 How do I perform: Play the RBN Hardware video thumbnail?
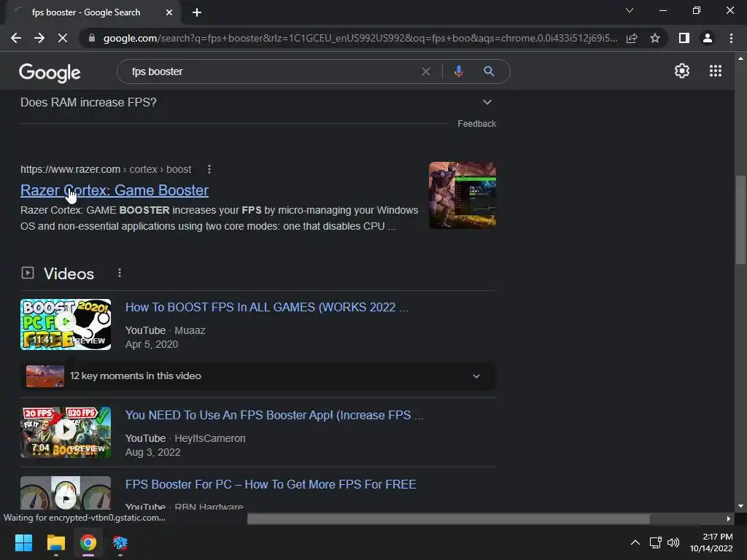click(x=66, y=494)
